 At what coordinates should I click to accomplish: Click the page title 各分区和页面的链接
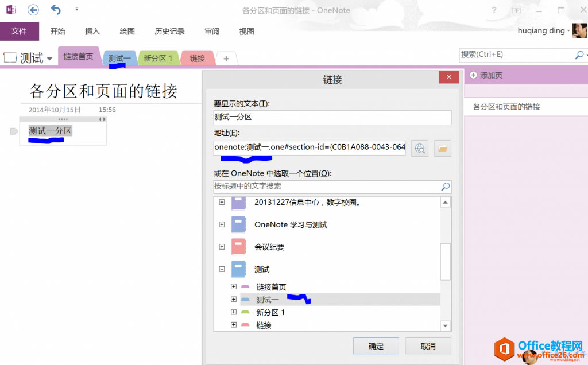tap(103, 91)
